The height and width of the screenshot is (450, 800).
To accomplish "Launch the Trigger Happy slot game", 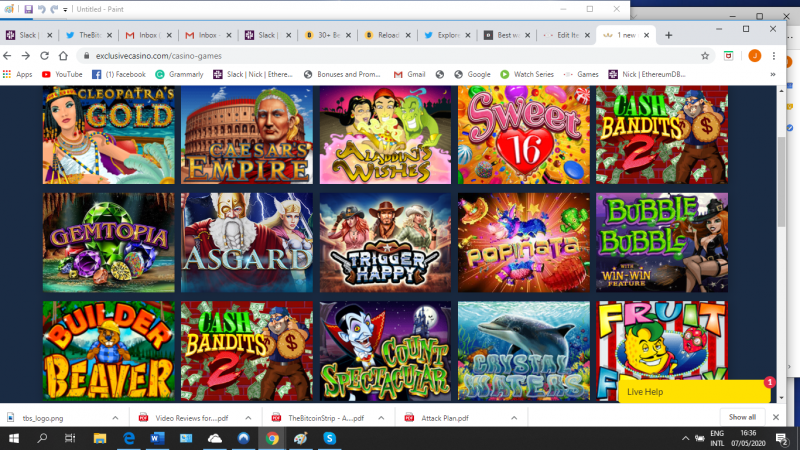I will point(385,242).
